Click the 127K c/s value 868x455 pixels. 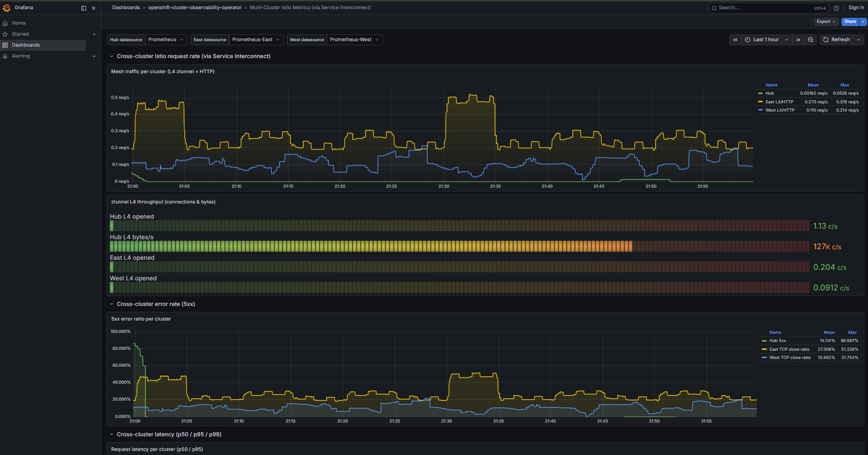click(x=827, y=246)
